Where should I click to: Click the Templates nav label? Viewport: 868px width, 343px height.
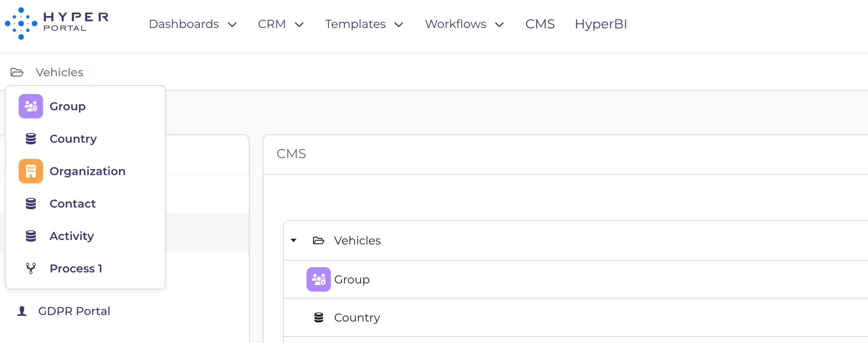(x=355, y=24)
